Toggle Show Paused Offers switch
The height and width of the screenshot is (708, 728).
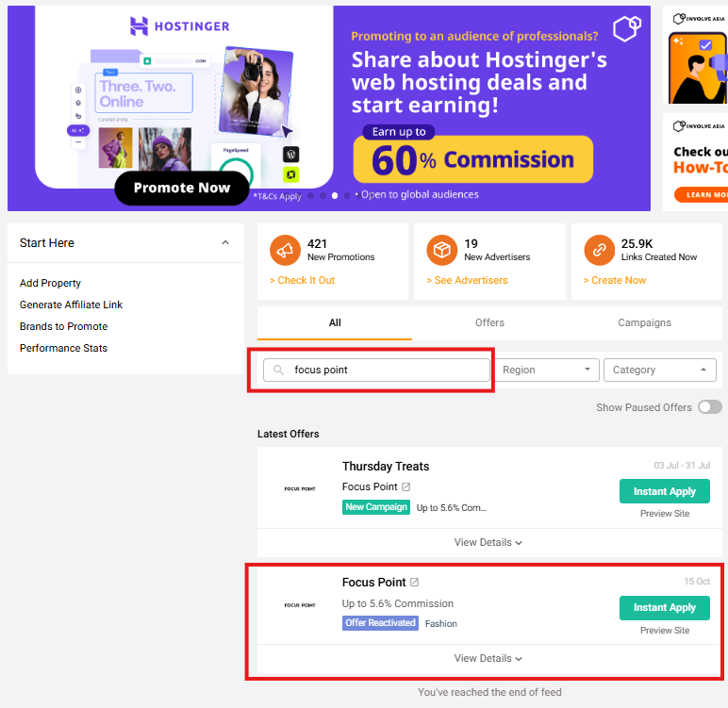point(710,407)
